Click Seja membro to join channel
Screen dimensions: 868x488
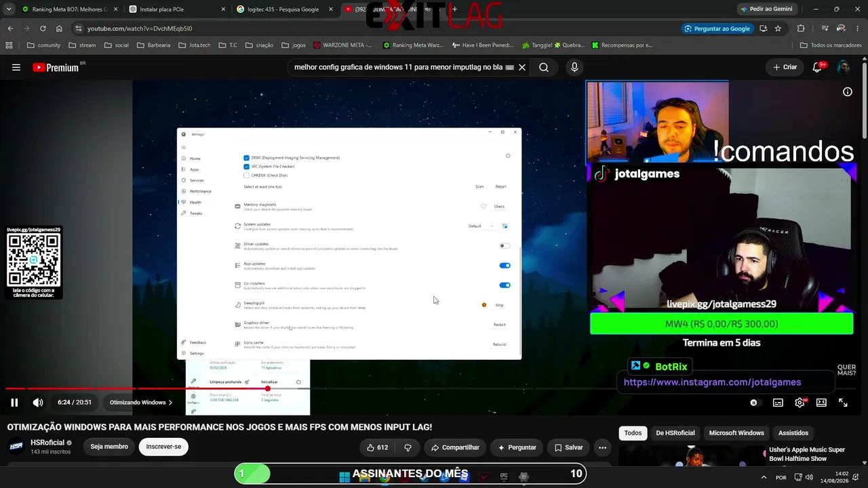[x=109, y=447]
